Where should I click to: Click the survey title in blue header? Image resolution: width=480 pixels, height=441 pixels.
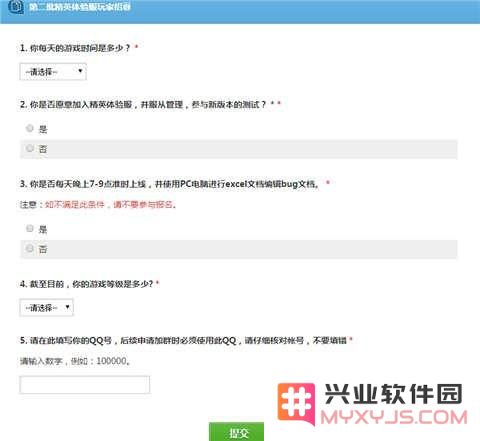tap(80, 7)
